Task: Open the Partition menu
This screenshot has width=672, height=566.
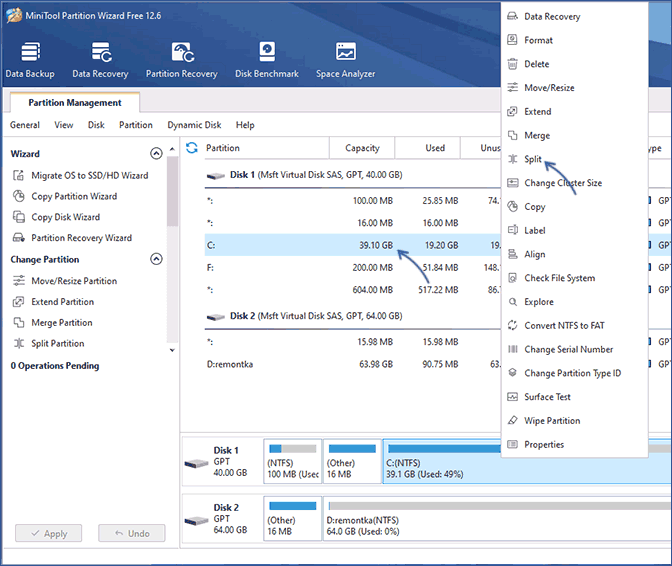Action: point(136,125)
